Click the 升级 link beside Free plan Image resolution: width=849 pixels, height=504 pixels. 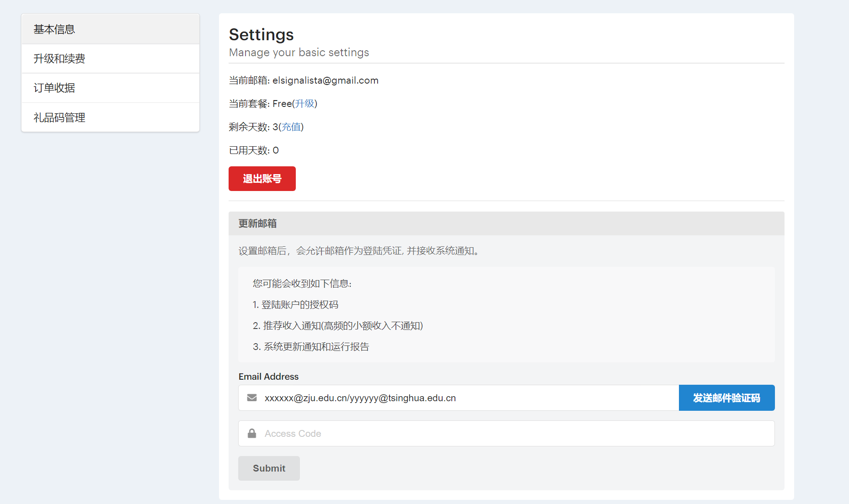[304, 104]
